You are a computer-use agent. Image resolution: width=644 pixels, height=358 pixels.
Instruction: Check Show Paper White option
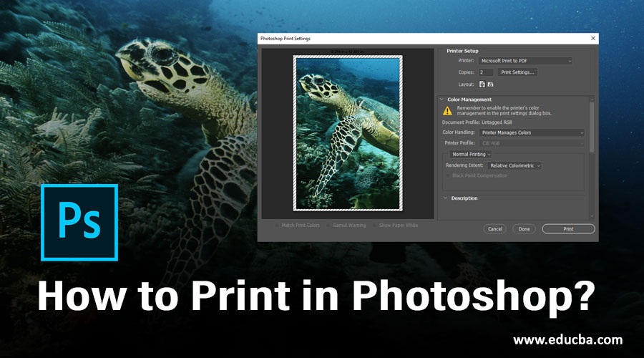[x=375, y=226]
